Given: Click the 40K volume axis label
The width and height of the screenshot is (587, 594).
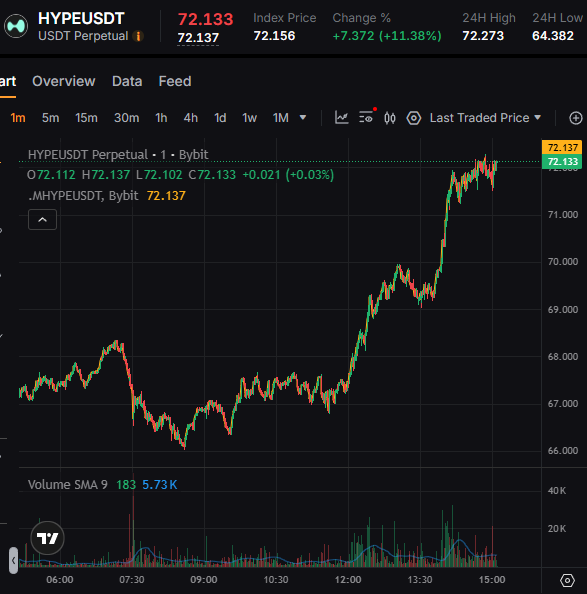Looking at the screenshot, I should coord(557,491).
